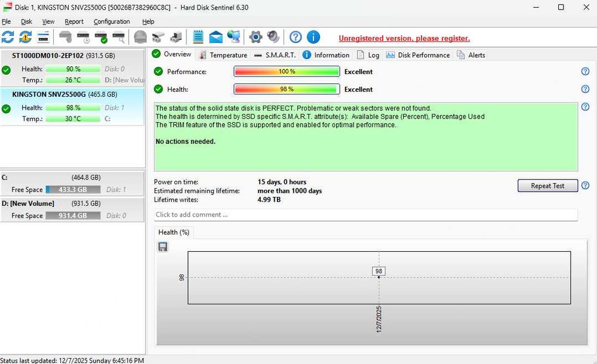Click the help icon beside Health bar
Image resolution: width=597 pixels, height=364 pixels.
pos(585,89)
